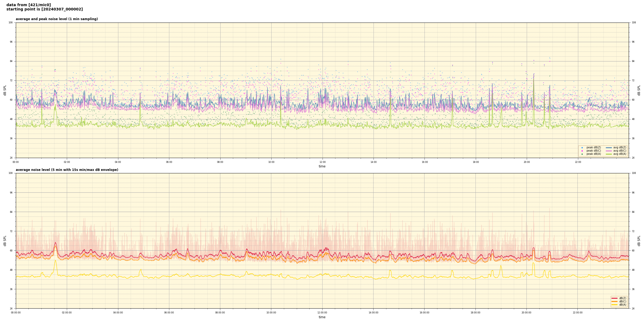Screen dimensions: 644x322
Task: Click the red dB(Z) legend entry in bottom chart
Action: 614,298
